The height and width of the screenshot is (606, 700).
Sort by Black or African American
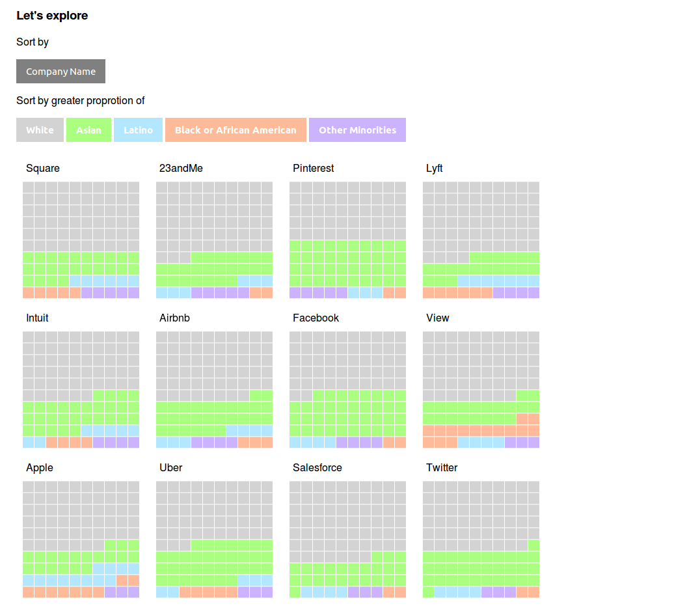pos(236,130)
